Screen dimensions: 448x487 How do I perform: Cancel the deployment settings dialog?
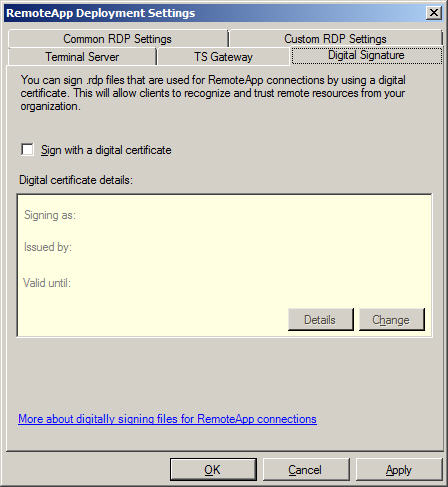[305, 470]
